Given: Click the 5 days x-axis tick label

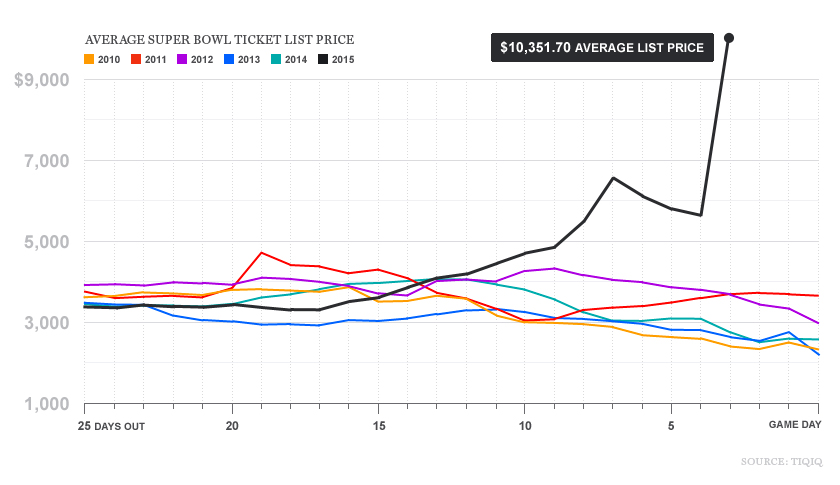Looking at the screenshot, I should pyautogui.click(x=671, y=425).
